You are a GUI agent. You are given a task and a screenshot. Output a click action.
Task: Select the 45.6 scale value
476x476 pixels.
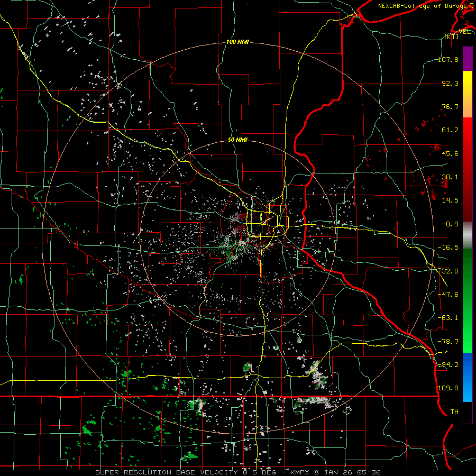450,153
